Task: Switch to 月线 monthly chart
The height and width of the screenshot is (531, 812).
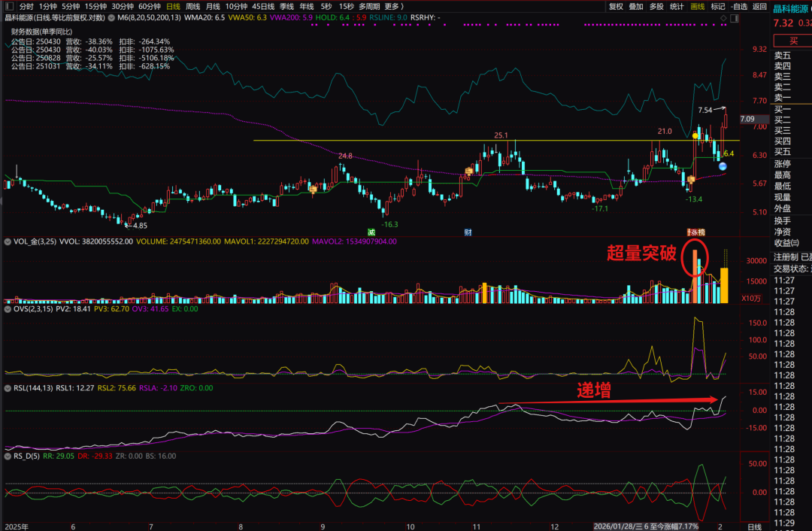Action: pos(212,6)
